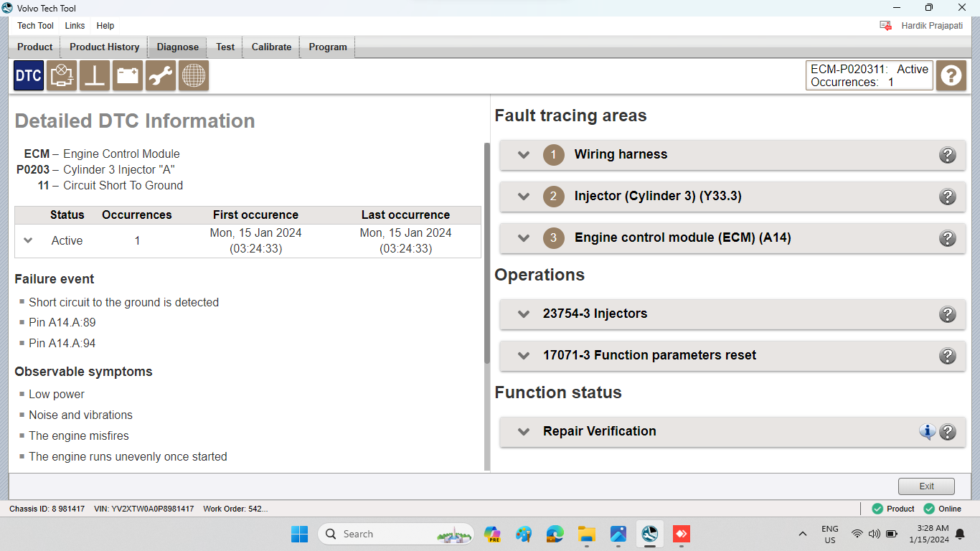Viewport: 980px width, 551px height.
Task: Open the Test tab
Action: point(225,47)
